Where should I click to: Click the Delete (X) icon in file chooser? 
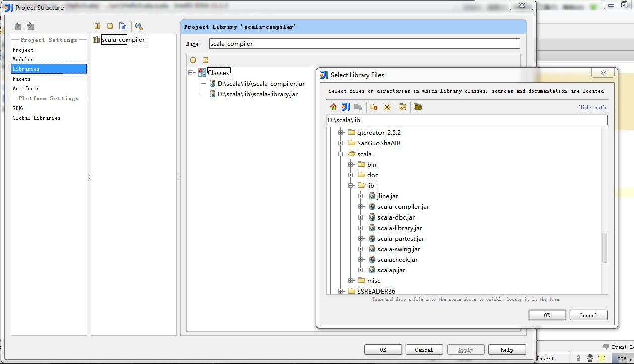coord(387,107)
